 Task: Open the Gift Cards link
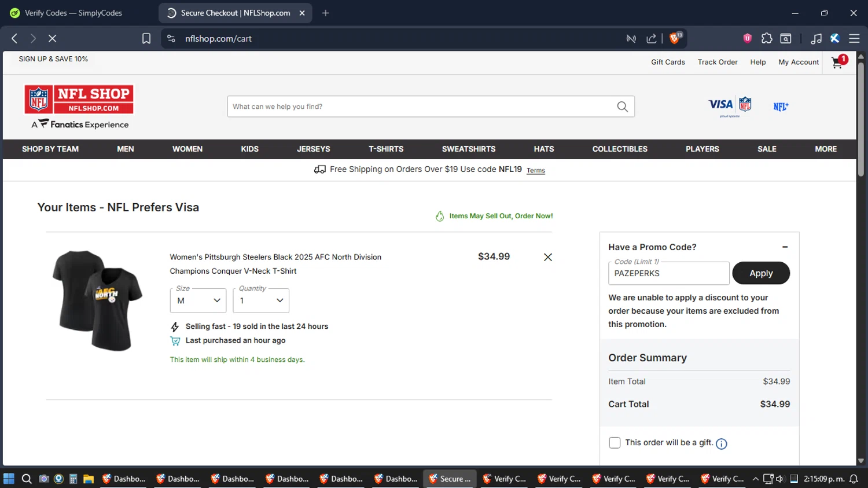[x=668, y=62]
